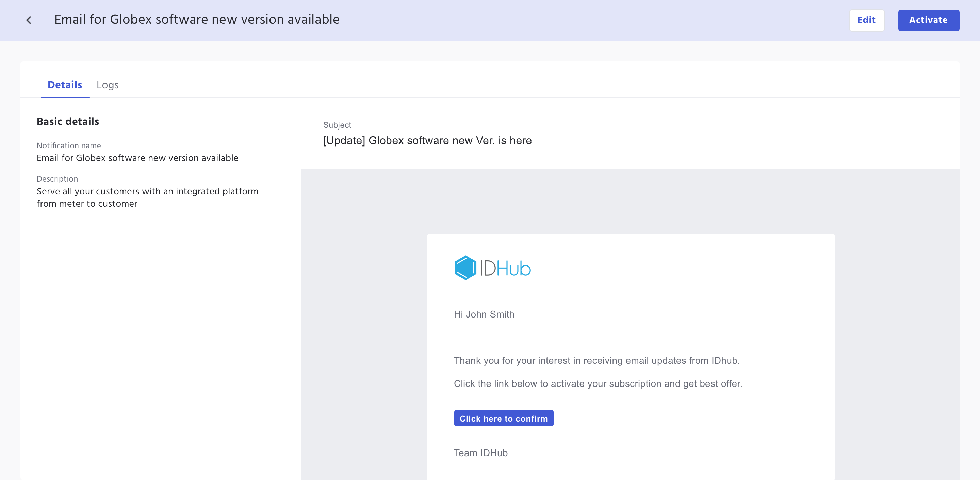Click the 'Thank you for your interest' sentence
Image resolution: width=980 pixels, height=480 pixels.
point(596,360)
